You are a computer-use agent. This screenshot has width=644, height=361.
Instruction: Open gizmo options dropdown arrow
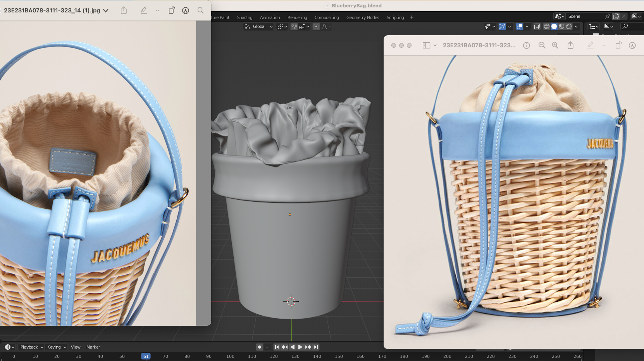tap(510, 26)
